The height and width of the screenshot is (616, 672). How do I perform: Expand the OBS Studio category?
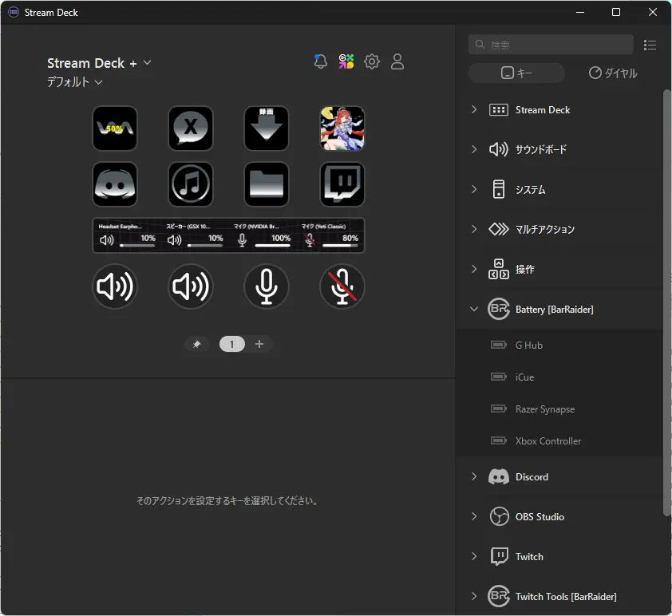[x=474, y=516]
